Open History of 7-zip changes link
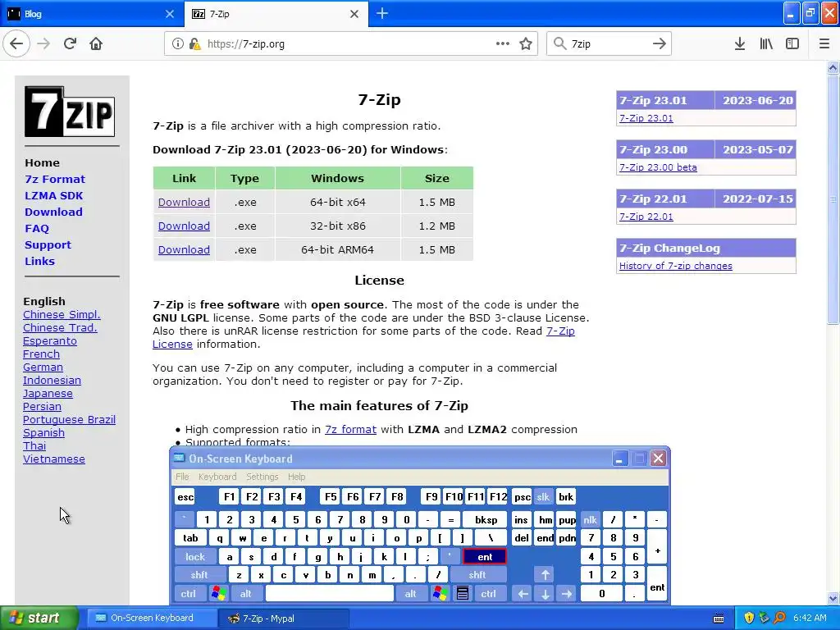 [676, 265]
